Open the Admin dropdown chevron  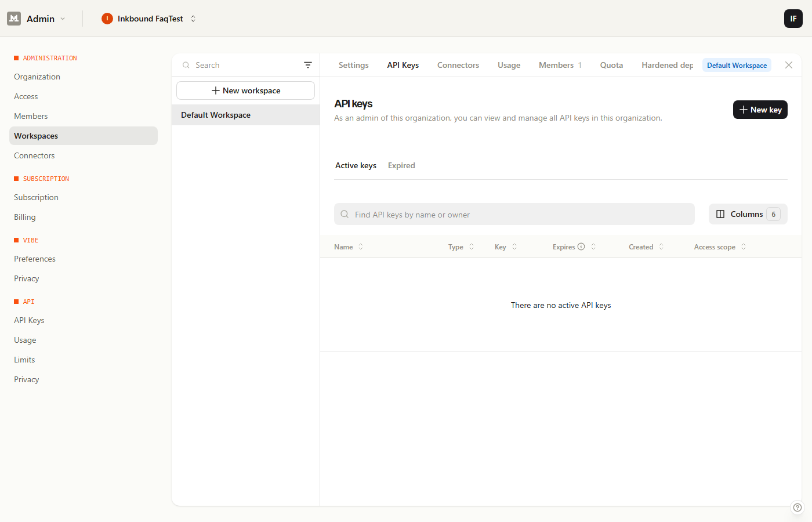click(x=63, y=19)
